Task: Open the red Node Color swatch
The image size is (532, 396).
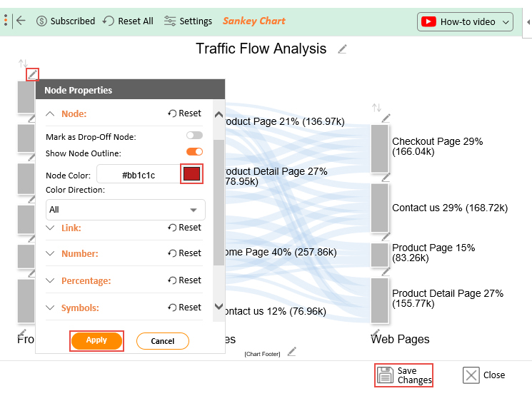Action: pyautogui.click(x=191, y=174)
